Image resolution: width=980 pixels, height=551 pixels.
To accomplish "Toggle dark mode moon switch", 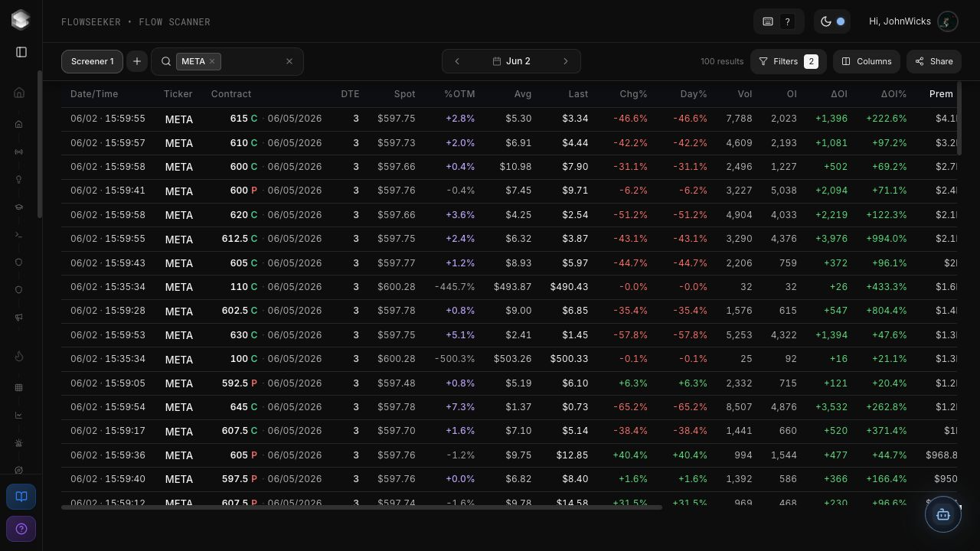I will pyautogui.click(x=832, y=21).
